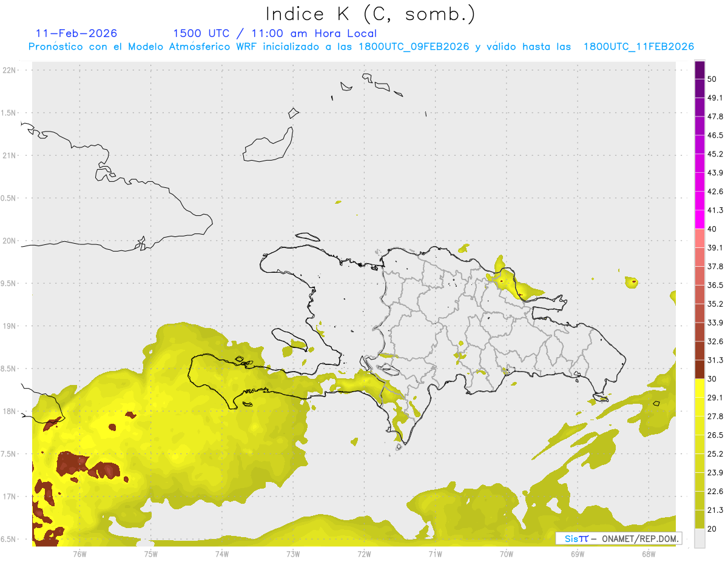
Task: Click the '73W' longitude axis label
Action: point(293,554)
